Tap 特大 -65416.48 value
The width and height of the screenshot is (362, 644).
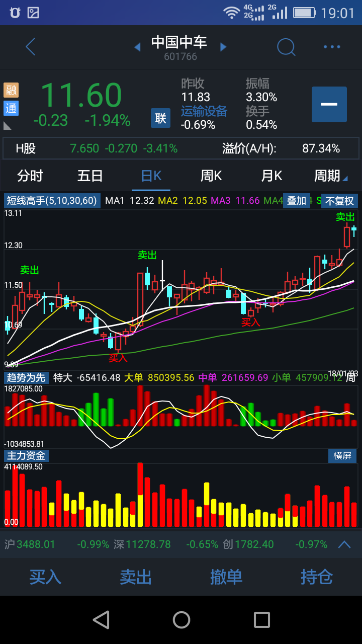(x=86, y=377)
